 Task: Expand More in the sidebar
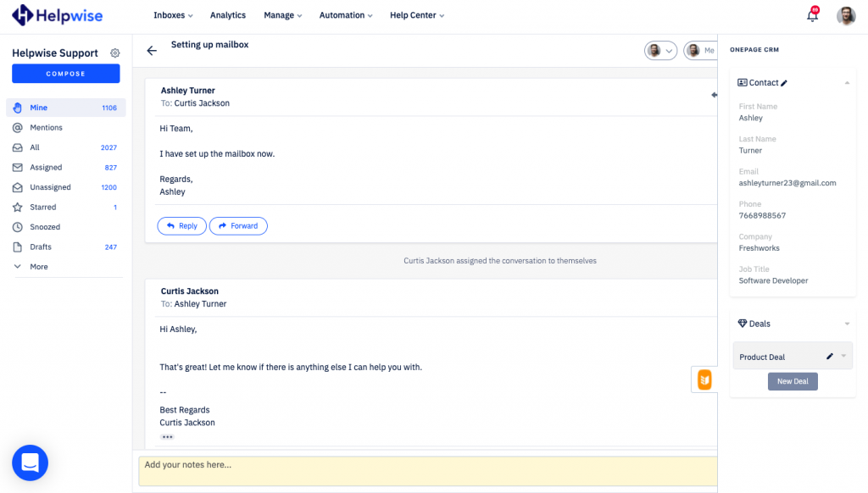click(38, 267)
